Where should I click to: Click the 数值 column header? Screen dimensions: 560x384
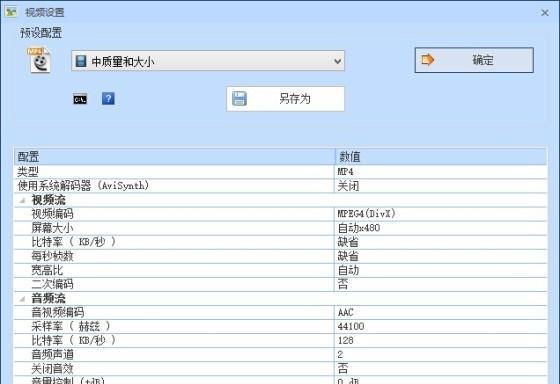(x=441, y=156)
